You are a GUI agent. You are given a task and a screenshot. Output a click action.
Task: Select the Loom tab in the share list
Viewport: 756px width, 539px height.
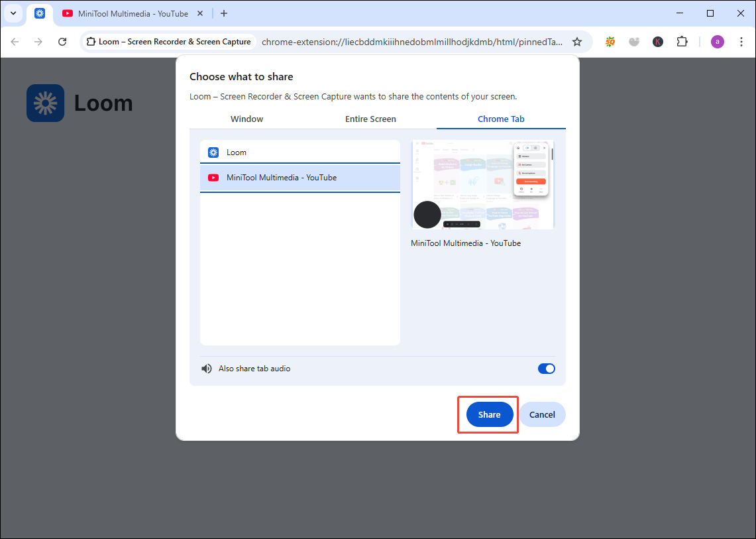tap(299, 152)
